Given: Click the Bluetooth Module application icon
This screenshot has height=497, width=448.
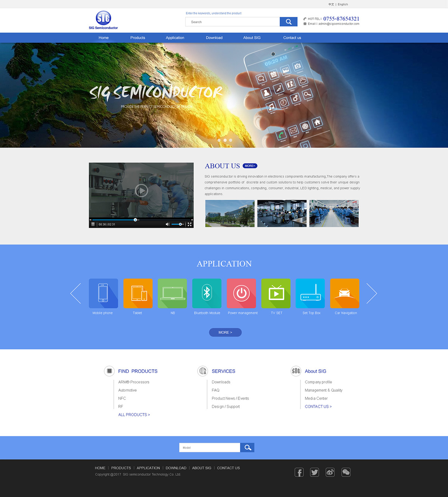Looking at the screenshot, I should (x=207, y=293).
